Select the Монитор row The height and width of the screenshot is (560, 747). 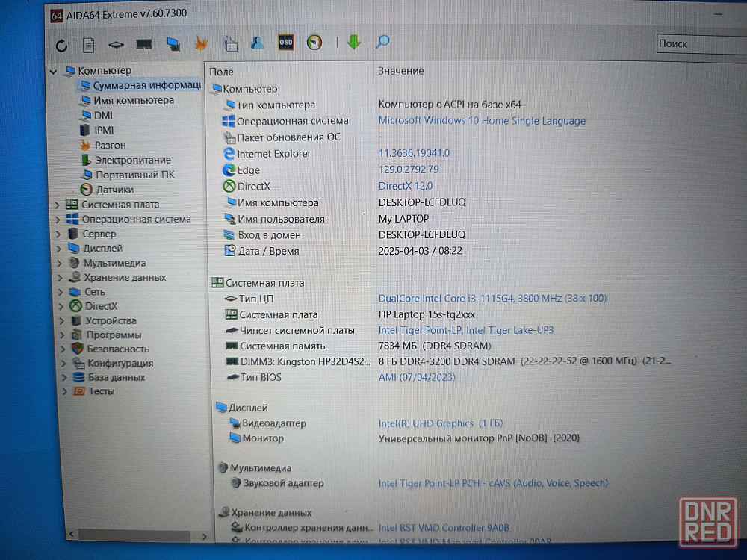click(x=404, y=438)
